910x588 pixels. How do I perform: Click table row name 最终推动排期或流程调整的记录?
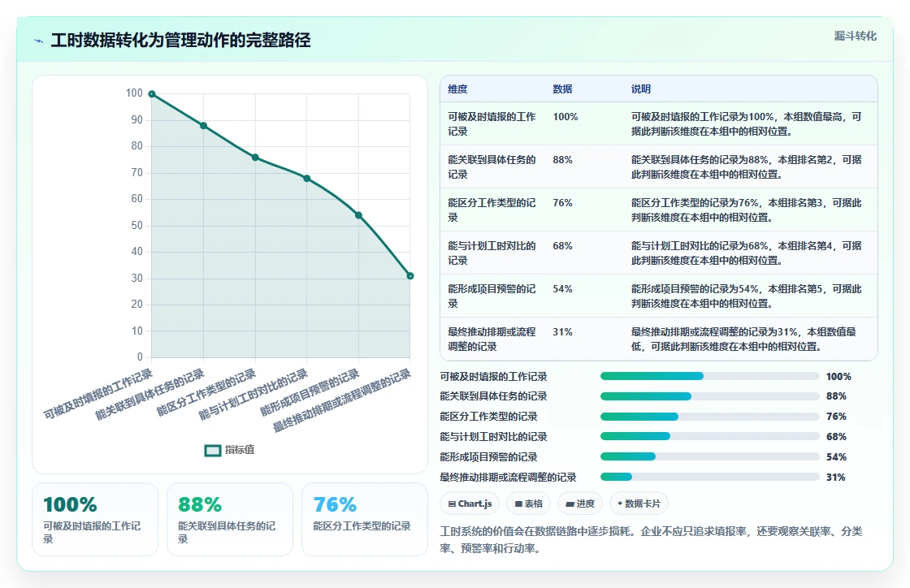pyautogui.click(x=492, y=339)
